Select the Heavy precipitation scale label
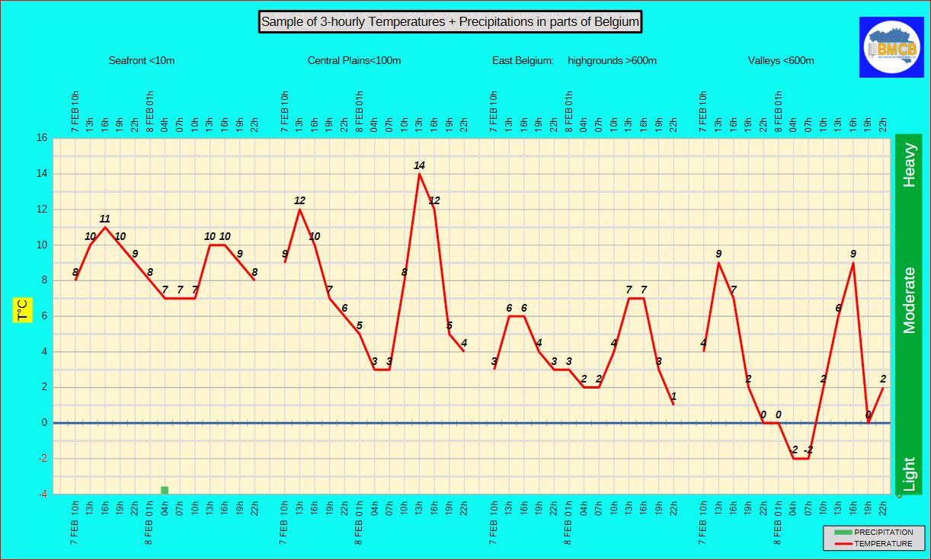 point(909,165)
